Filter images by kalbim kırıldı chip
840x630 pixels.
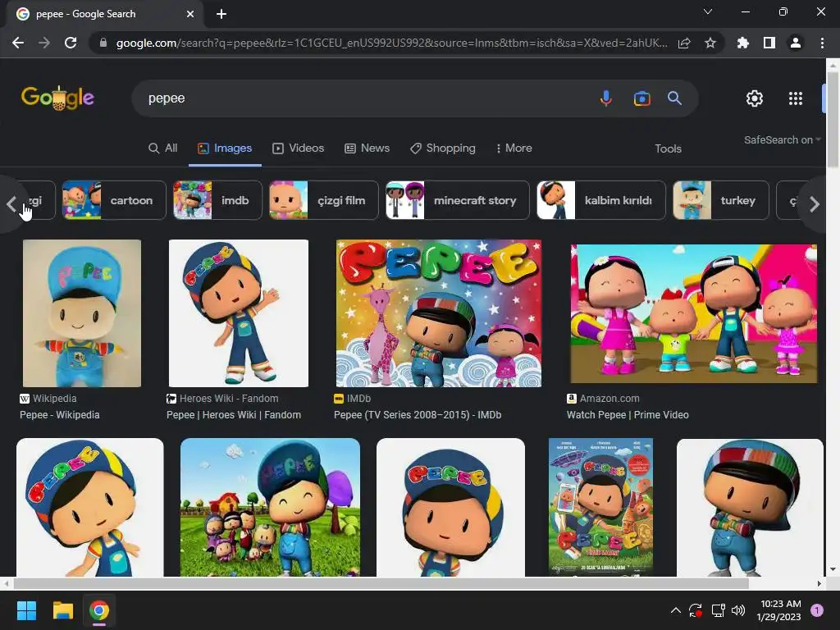[601, 200]
